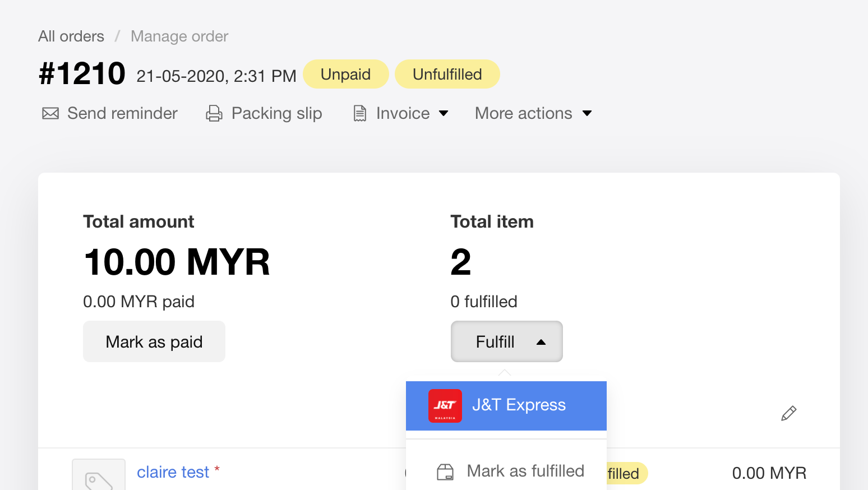868x490 pixels.
Task: Mark the order as paid
Action: (x=154, y=341)
